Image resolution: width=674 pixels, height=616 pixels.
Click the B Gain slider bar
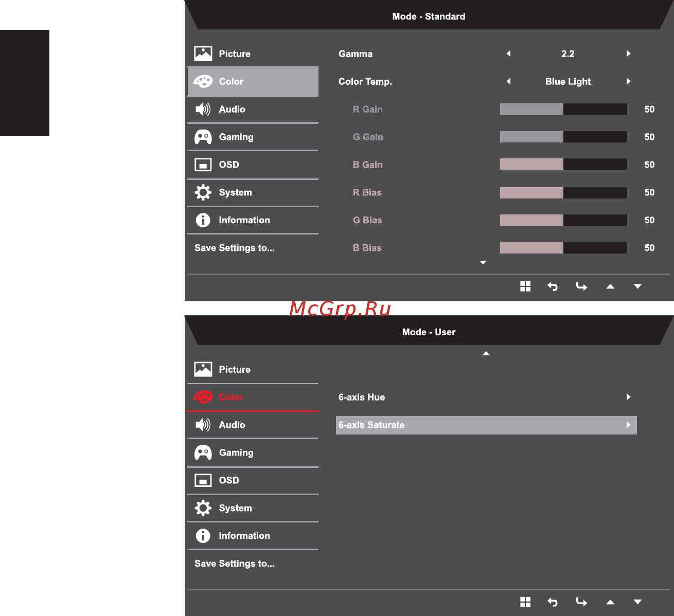(563, 165)
